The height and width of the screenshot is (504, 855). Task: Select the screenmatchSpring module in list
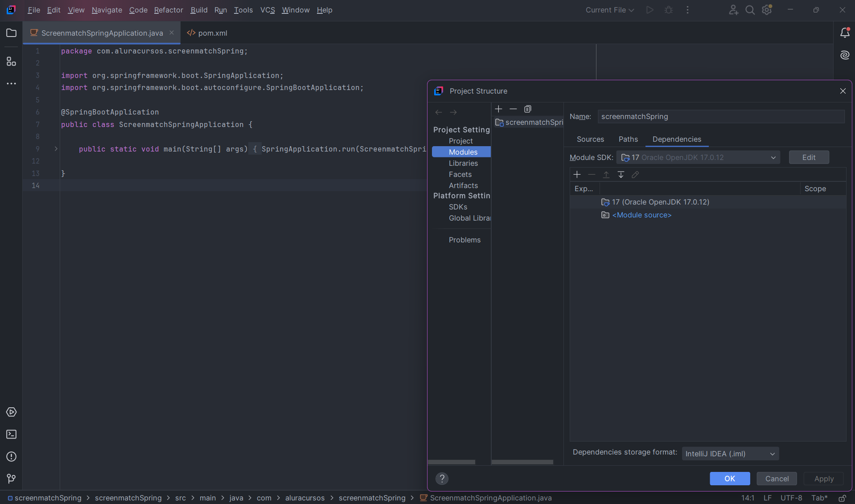click(529, 122)
